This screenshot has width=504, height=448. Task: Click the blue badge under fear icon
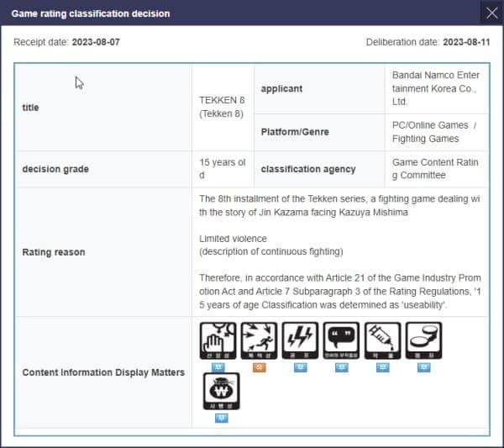pos(300,367)
